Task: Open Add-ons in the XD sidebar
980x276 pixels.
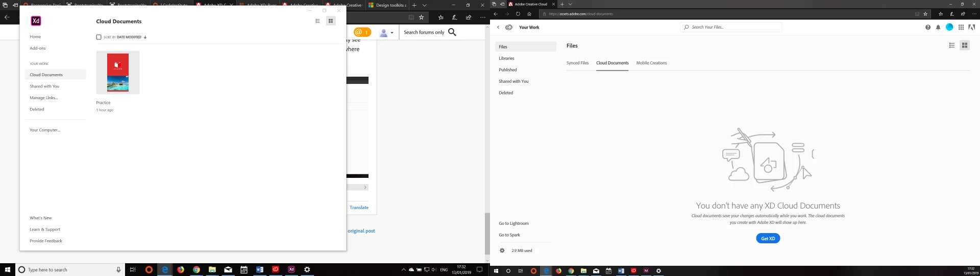Action: [38, 48]
